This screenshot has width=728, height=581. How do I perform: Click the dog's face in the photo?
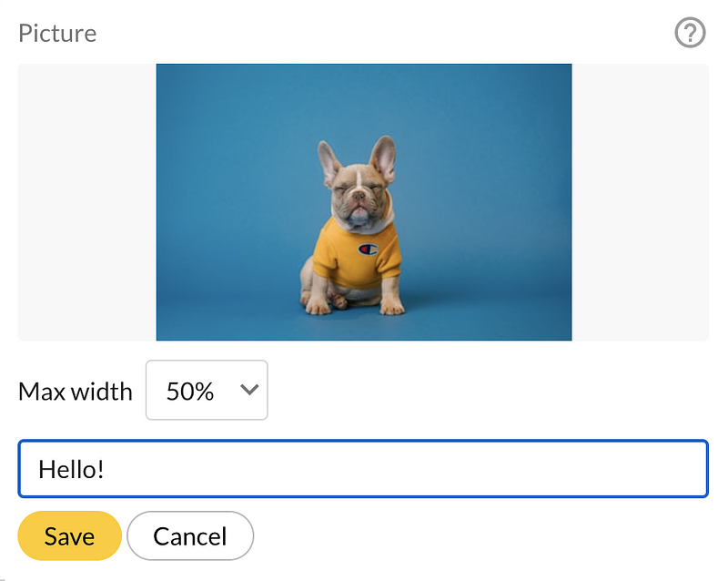click(x=357, y=196)
